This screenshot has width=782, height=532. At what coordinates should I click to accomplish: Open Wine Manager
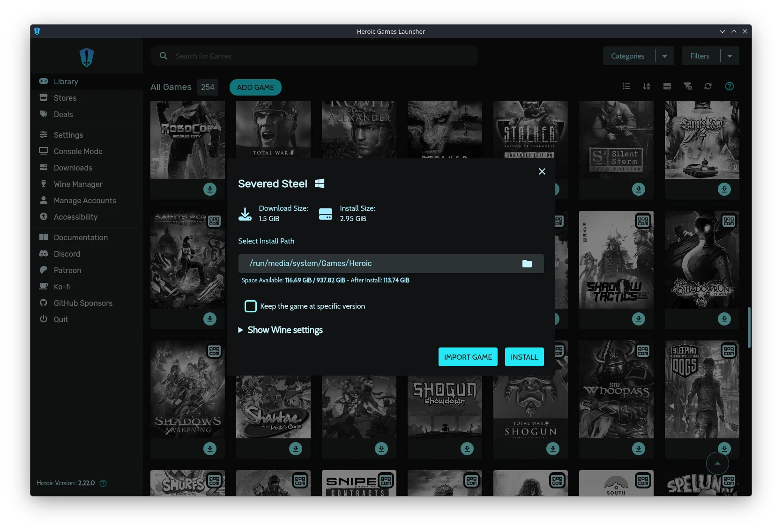pyautogui.click(x=87, y=184)
